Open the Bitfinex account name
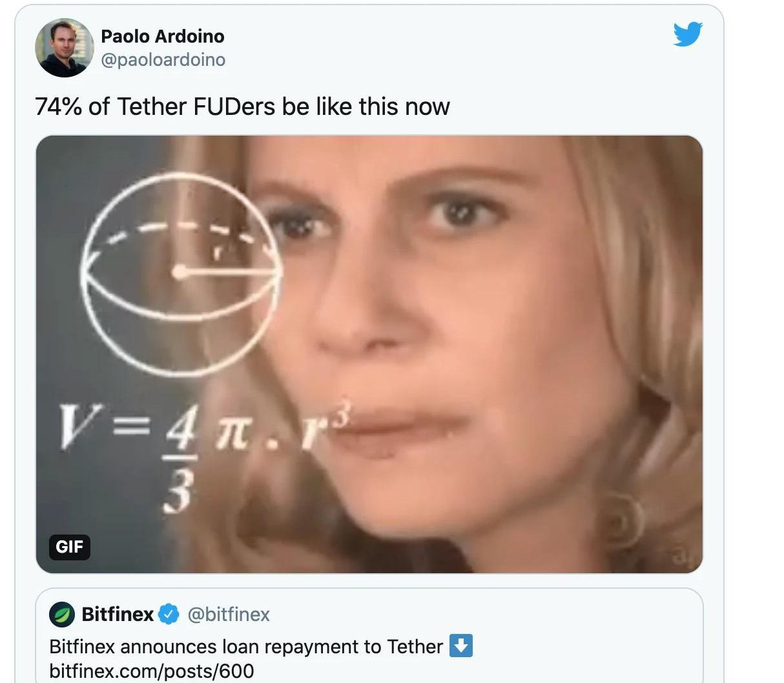The width and height of the screenshot is (784, 683). tap(118, 614)
